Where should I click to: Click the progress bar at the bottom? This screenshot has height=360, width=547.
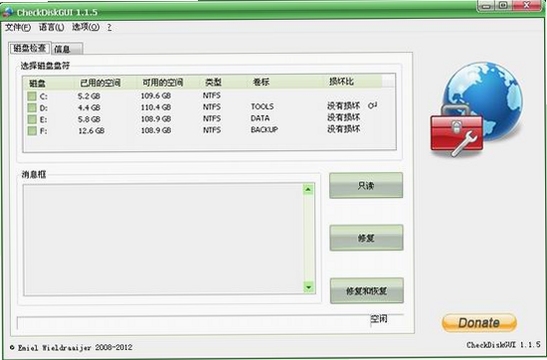pos(193,323)
